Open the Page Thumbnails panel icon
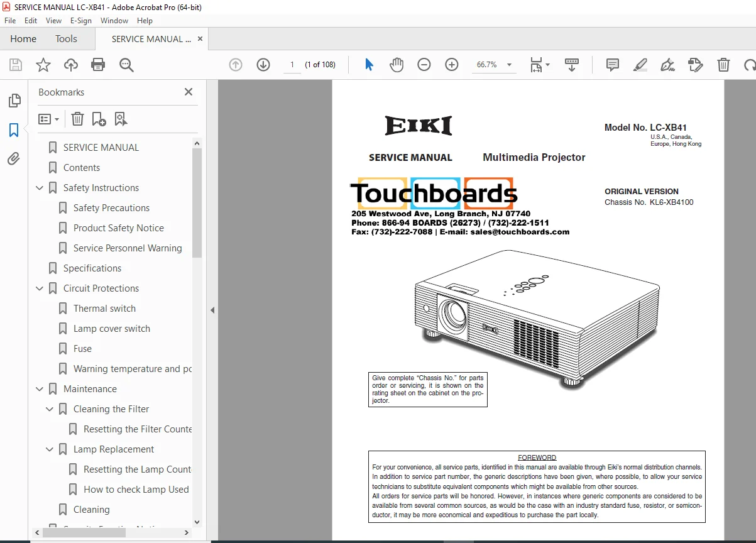Screen dimensions: 756x543 tap(14, 101)
